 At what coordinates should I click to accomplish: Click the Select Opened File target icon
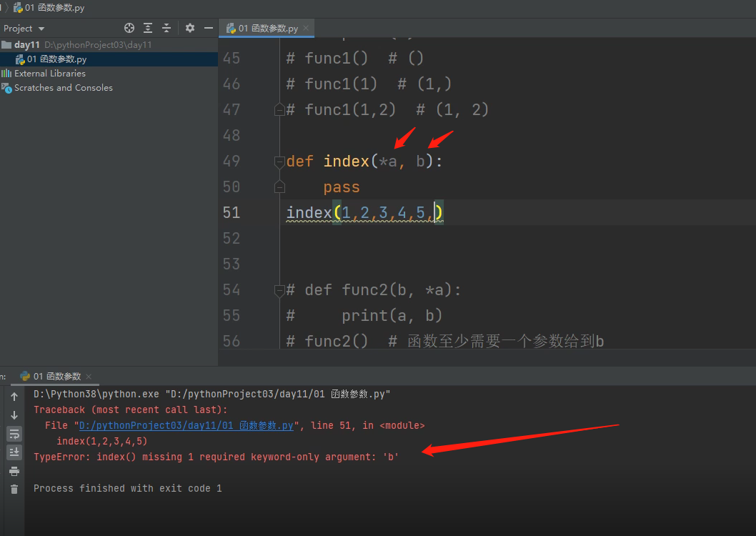click(x=129, y=28)
